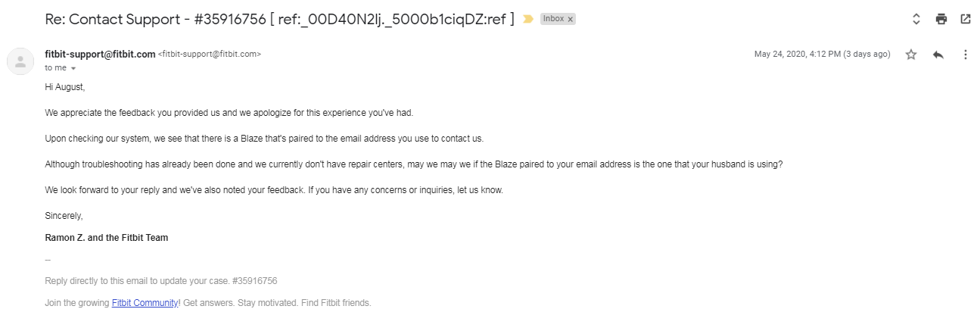The image size is (980, 331).
Task: Click the "Reply directly to this email" line
Action: click(161, 281)
